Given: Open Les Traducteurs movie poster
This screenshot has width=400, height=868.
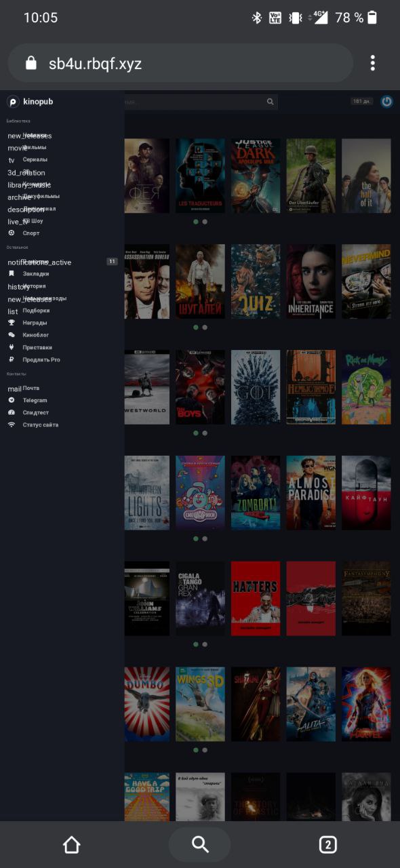Looking at the screenshot, I should point(200,176).
